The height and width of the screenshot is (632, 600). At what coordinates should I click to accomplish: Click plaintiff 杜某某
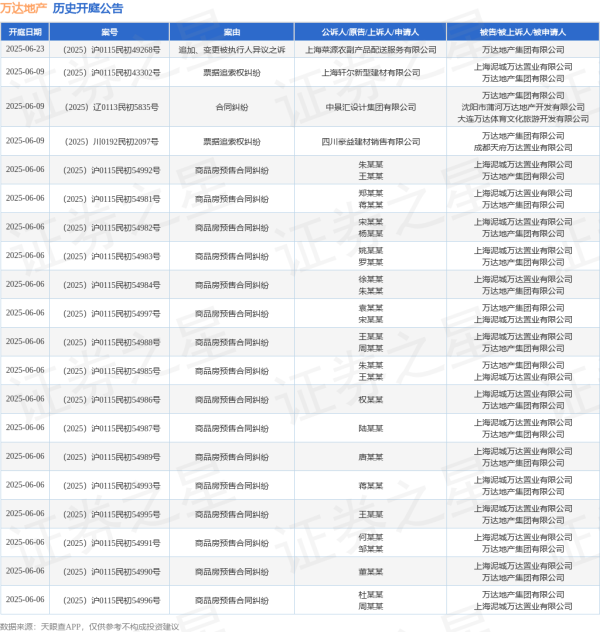(x=370, y=595)
